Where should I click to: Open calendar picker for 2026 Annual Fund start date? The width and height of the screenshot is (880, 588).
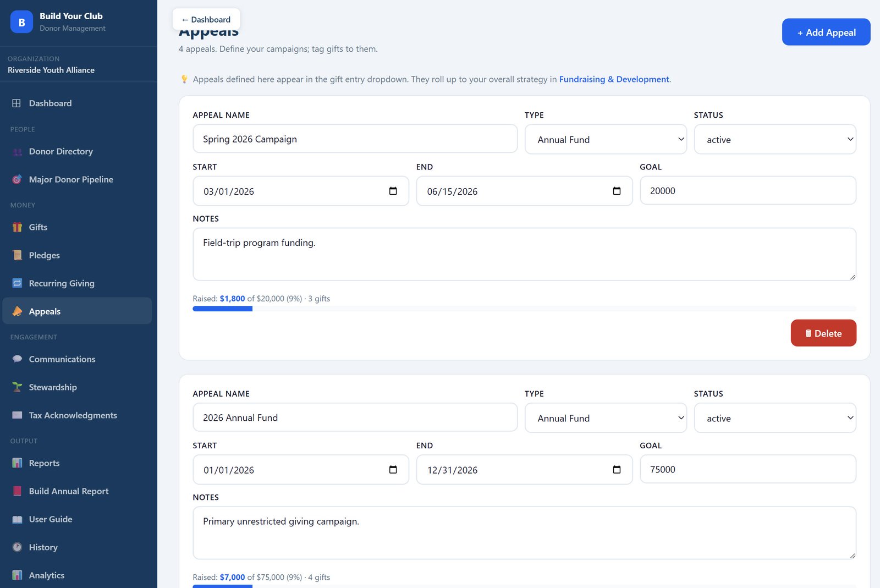393,470
